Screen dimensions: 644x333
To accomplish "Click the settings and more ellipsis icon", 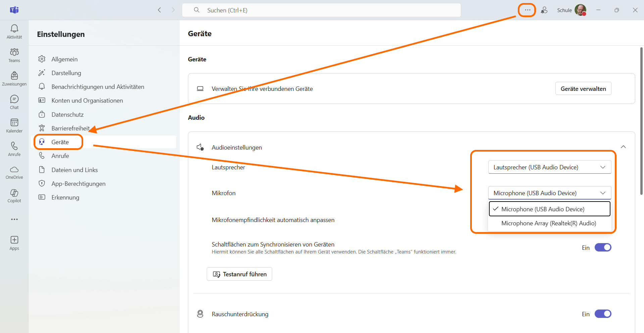I will click(x=527, y=10).
